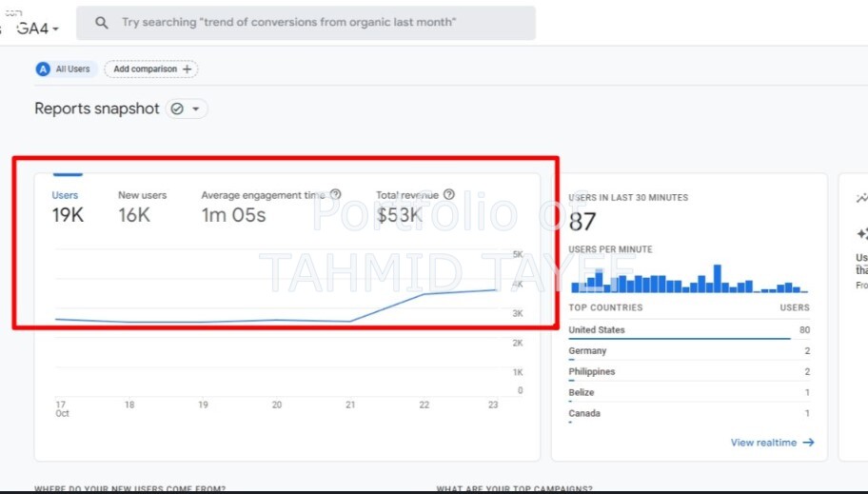Click help icon beside Average engagement time
The image size is (868, 494).
(335, 194)
